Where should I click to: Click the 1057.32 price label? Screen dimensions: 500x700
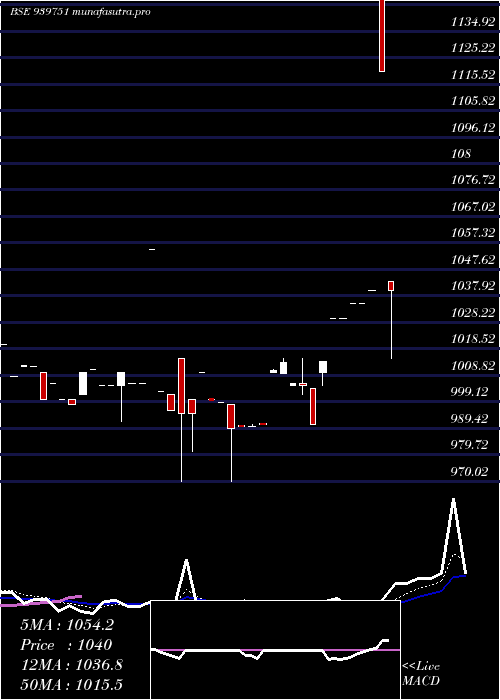[x=473, y=233]
